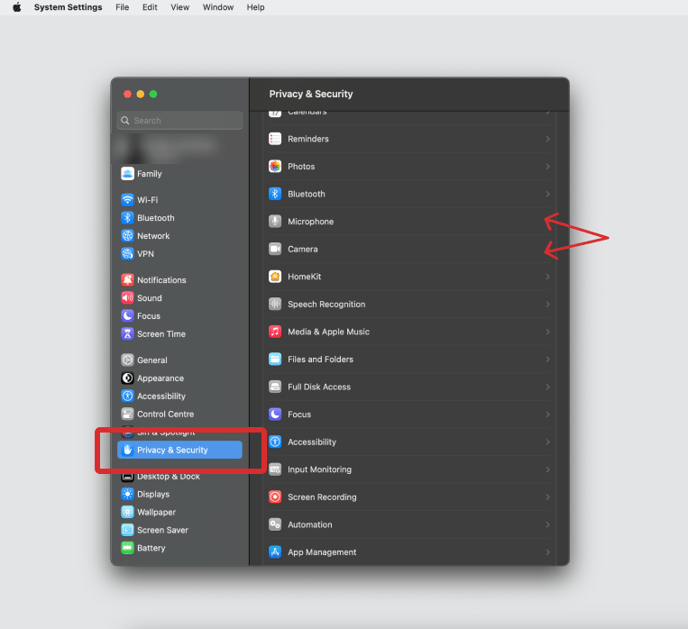Expand the HomeKit row chevron

(x=548, y=276)
